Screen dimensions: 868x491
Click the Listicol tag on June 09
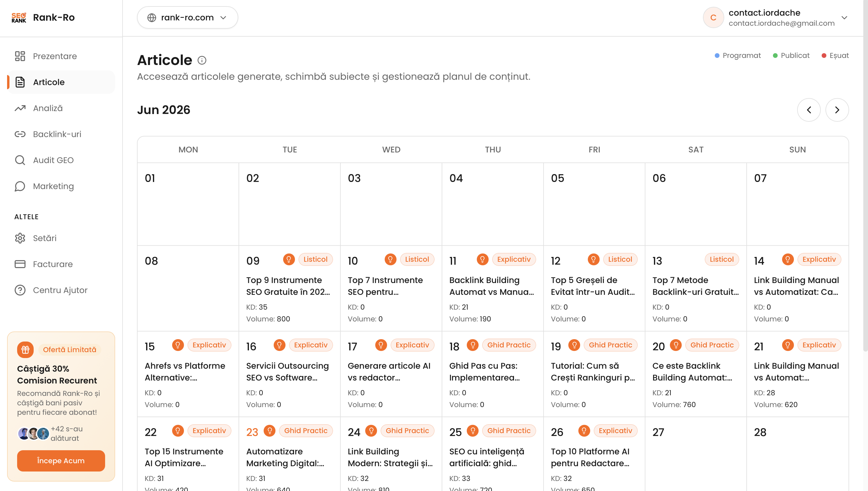pos(315,259)
